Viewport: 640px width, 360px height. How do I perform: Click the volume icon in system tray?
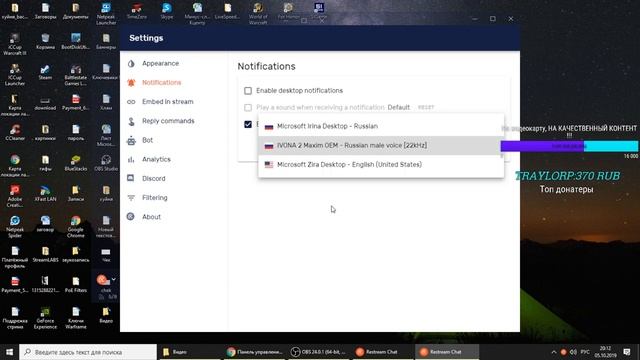point(573,352)
